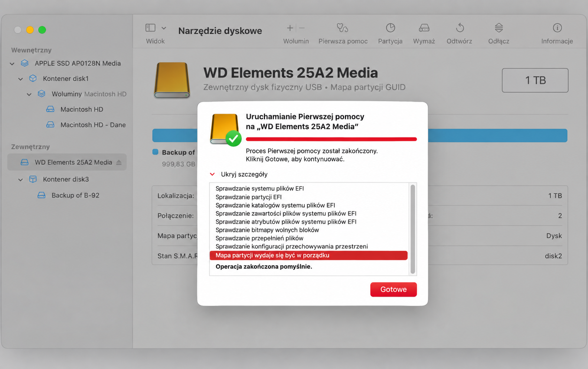
Task: Click the details log scrollbar
Action: pos(412,229)
